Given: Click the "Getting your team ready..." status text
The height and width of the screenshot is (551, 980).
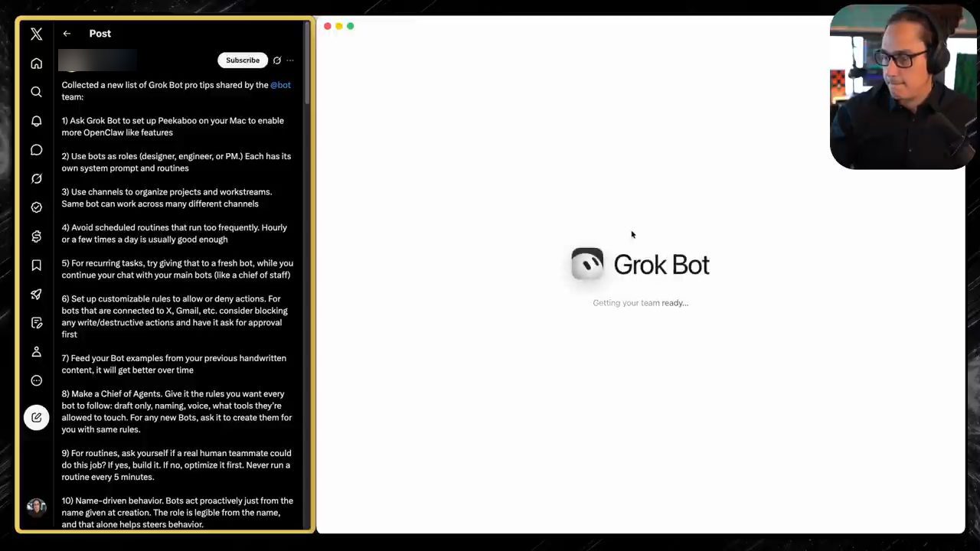Looking at the screenshot, I should point(640,303).
